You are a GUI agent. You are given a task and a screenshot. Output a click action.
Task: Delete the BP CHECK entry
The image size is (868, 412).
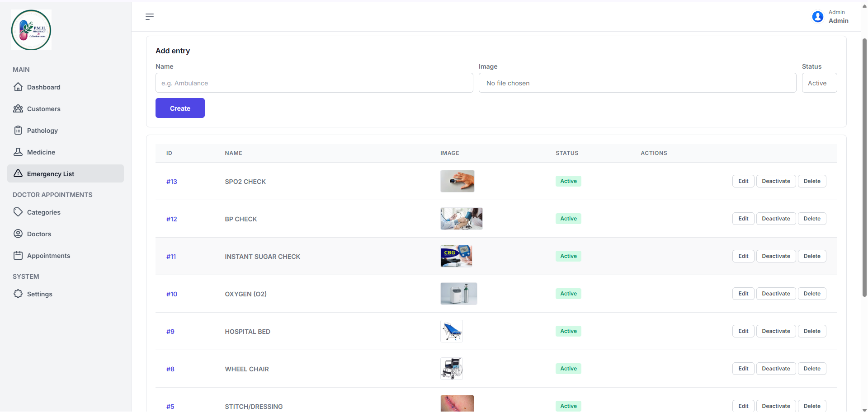[x=812, y=219]
